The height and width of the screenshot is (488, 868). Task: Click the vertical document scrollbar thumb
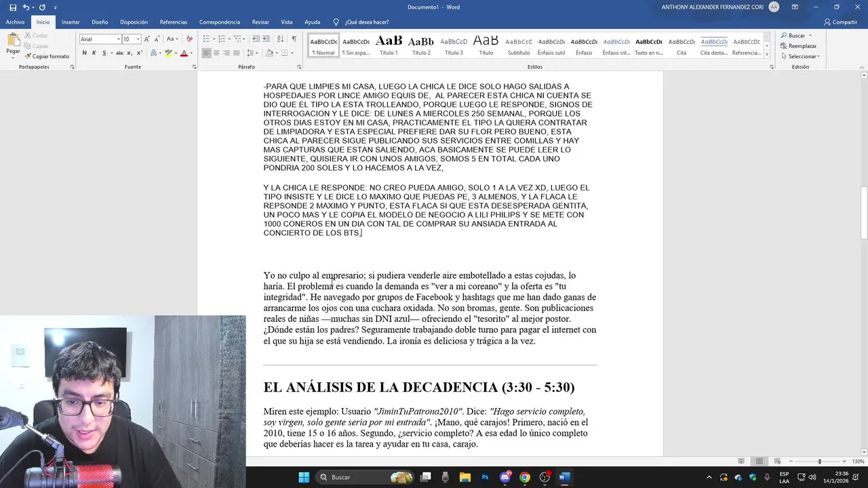pos(863,213)
